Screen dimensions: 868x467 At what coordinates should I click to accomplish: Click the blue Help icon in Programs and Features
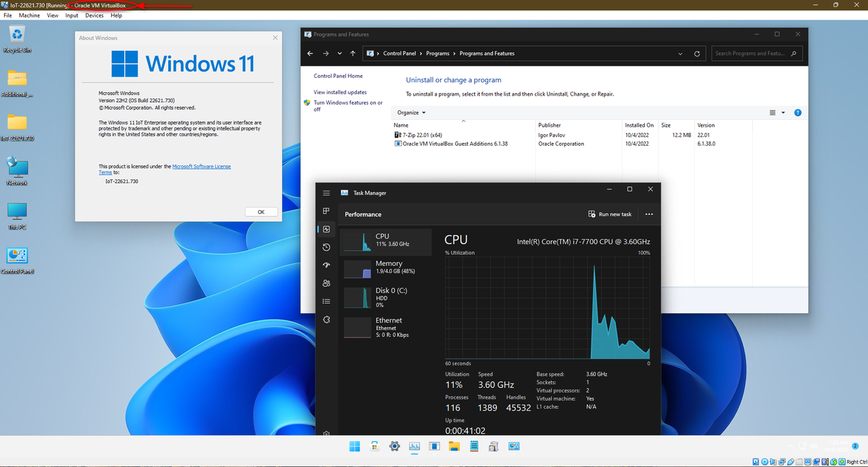798,113
